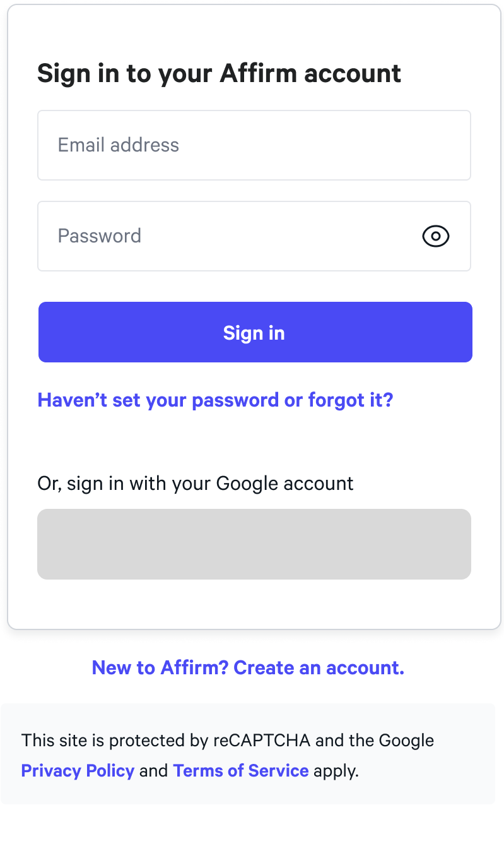Read the Terms of Service from the footer notice
The width and height of the screenshot is (504, 858).
pos(240,771)
